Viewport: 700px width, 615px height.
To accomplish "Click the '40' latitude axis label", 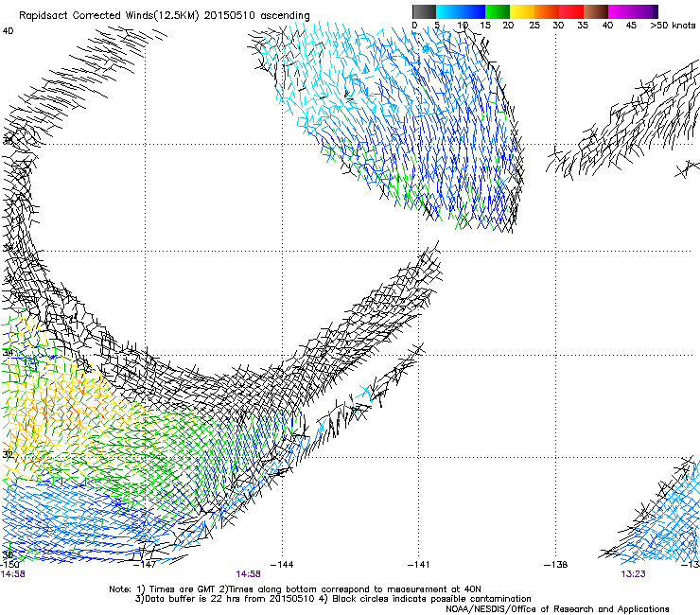I will pos(8,31).
